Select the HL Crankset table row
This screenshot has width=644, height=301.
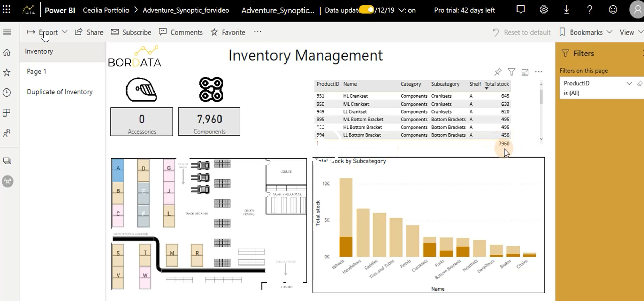413,96
